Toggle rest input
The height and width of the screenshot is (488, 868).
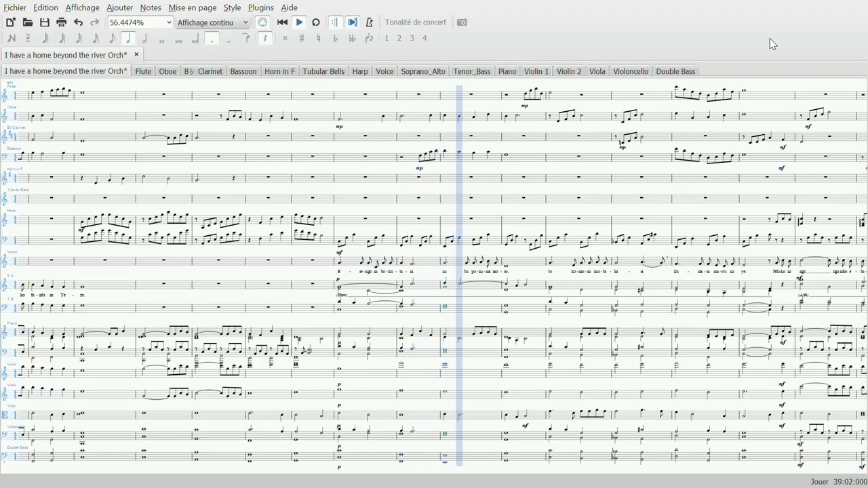pyautogui.click(x=265, y=39)
